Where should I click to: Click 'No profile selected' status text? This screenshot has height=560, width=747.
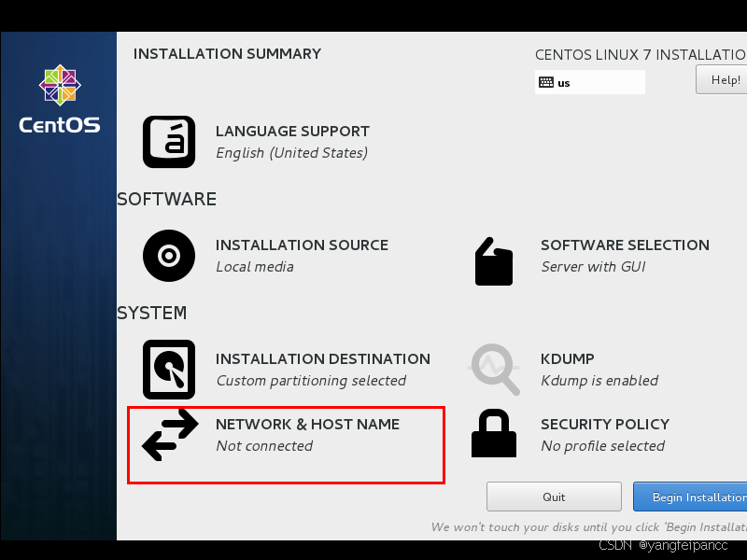tap(602, 446)
